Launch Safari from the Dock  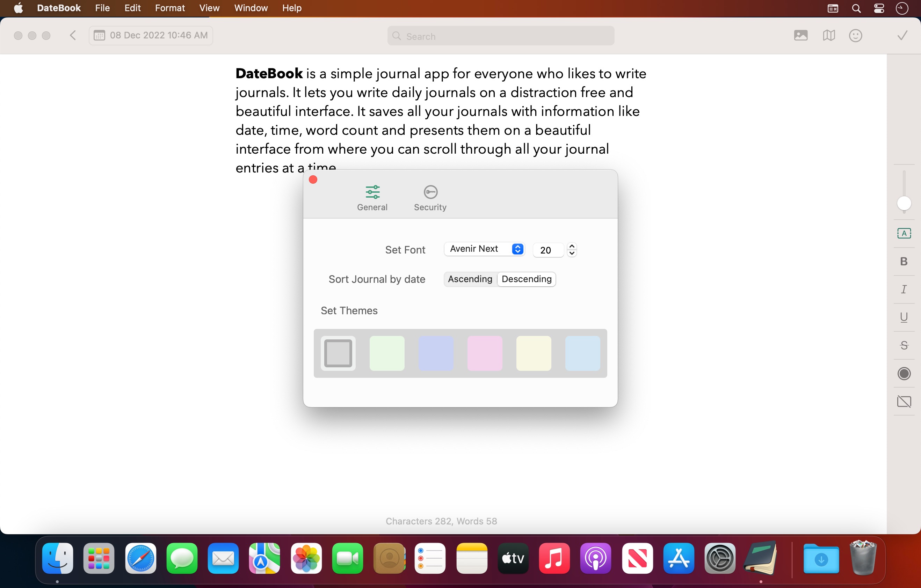click(140, 558)
